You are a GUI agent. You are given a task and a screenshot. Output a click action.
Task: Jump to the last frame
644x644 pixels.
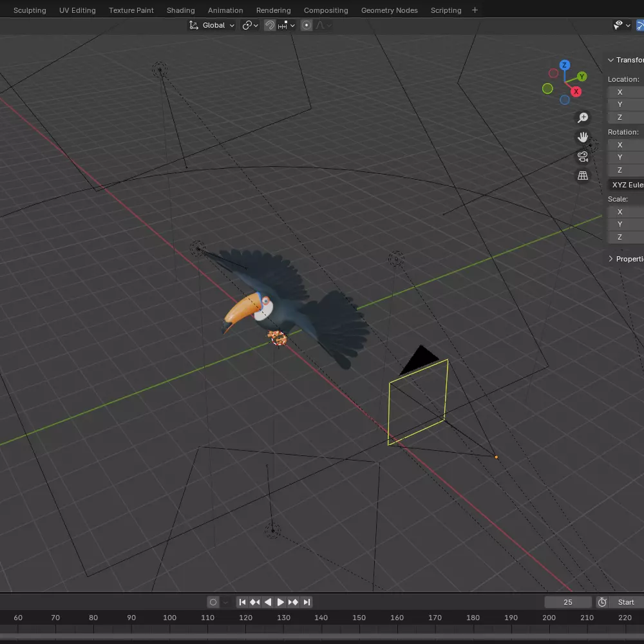tap(307, 602)
